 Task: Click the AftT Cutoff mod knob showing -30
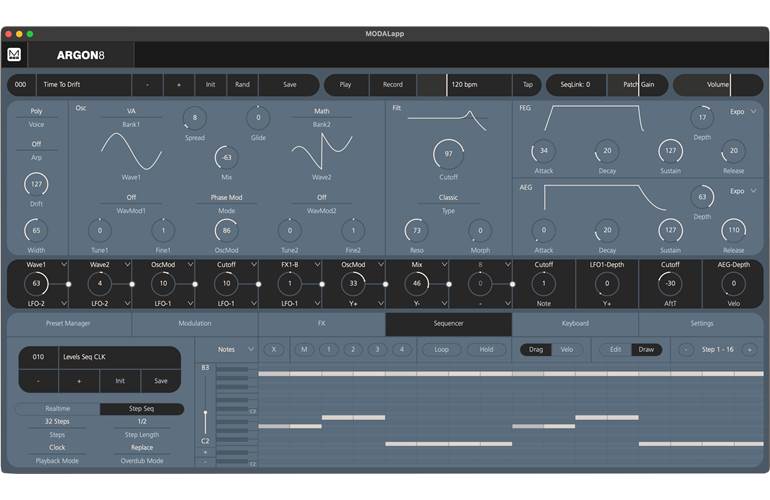[x=670, y=283]
